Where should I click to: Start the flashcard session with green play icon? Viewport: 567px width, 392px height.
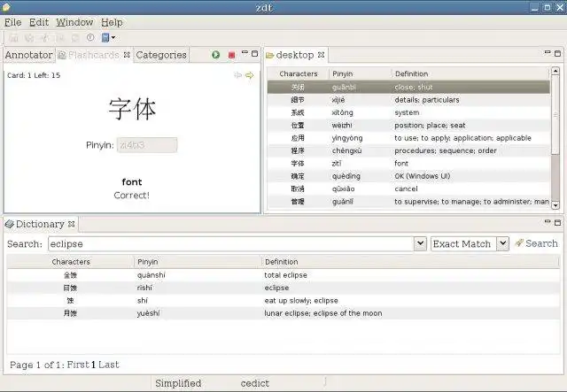(x=215, y=55)
